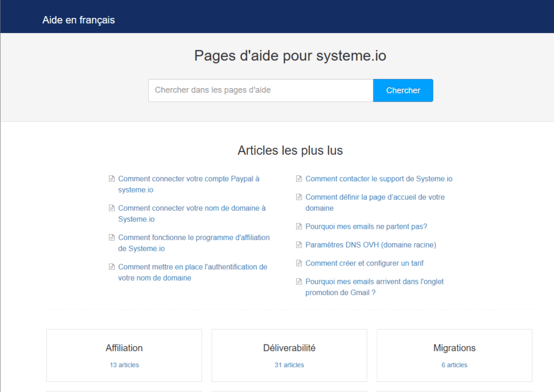Click '6 articles' under Migrations

[454, 365]
